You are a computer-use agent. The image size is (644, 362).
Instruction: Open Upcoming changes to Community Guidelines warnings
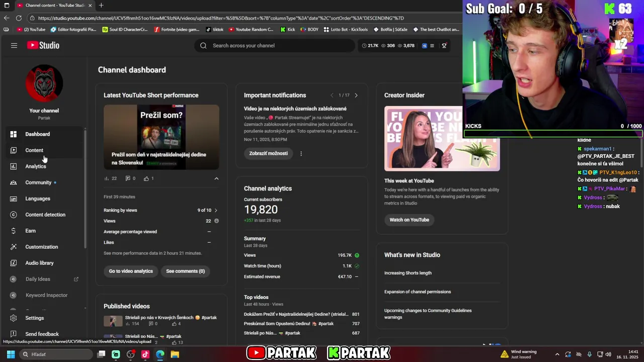coord(428,314)
